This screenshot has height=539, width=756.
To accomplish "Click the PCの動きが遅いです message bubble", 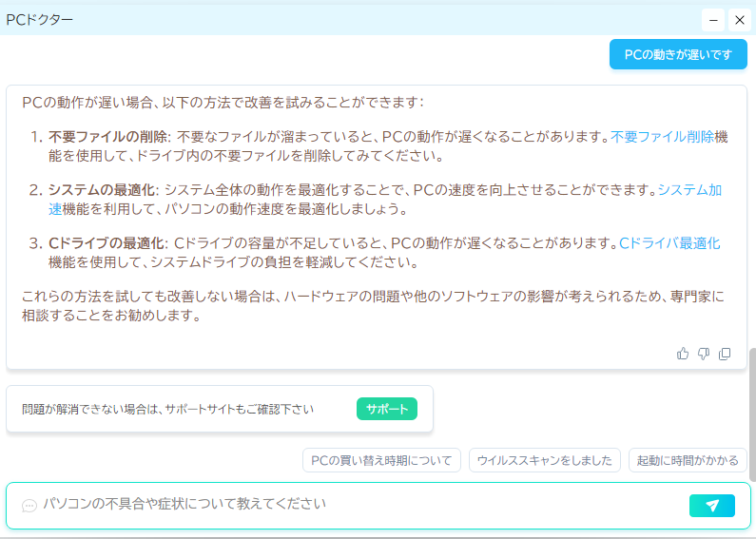I will (x=678, y=55).
